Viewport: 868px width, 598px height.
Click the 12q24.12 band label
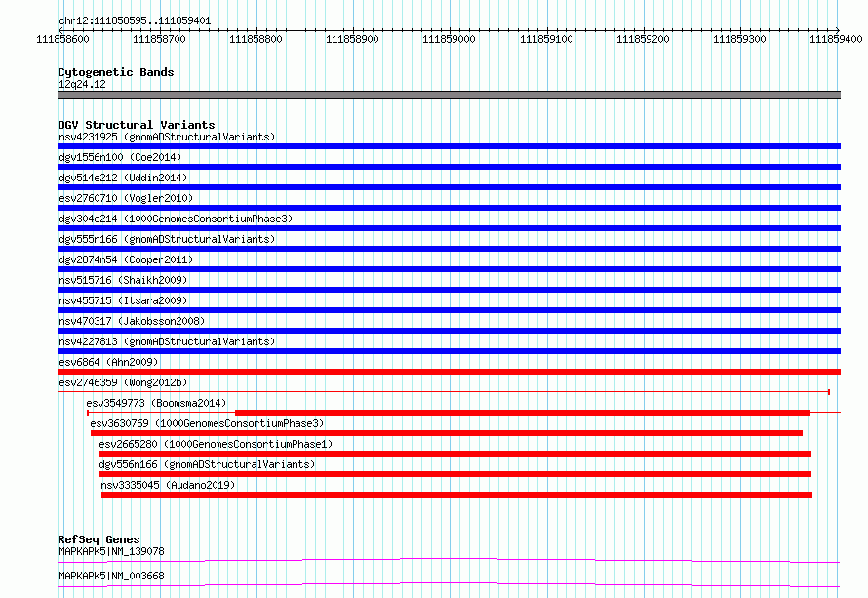click(82, 84)
